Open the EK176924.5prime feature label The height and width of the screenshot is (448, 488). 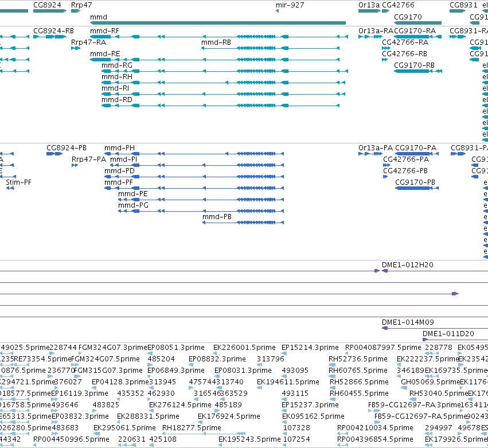tap(229, 416)
